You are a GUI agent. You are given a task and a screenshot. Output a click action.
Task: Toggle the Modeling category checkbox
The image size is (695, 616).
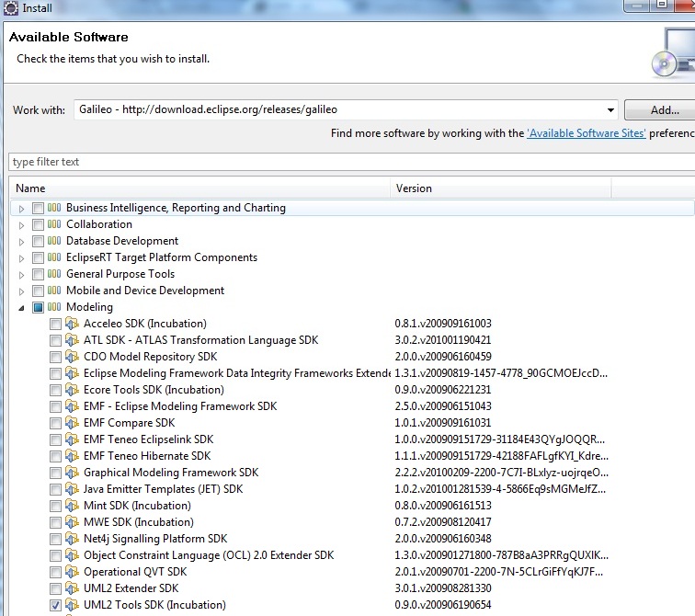(38, 308)
